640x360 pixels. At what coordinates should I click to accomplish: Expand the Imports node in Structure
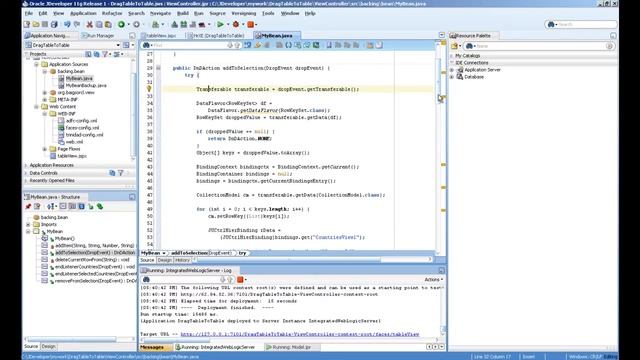28,224
